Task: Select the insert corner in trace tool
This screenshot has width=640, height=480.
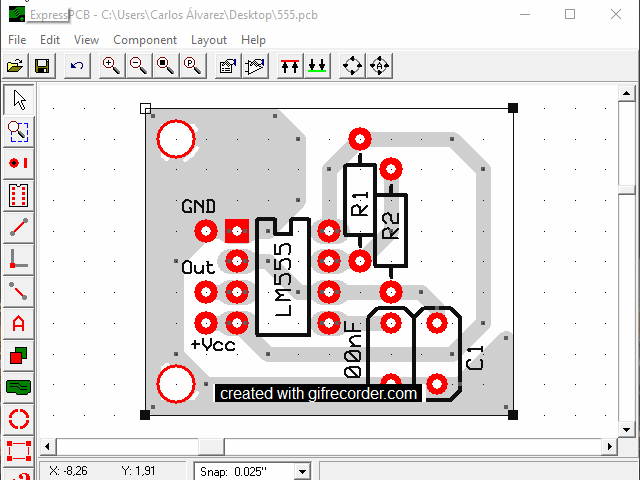Action: [x=19, y=259]
